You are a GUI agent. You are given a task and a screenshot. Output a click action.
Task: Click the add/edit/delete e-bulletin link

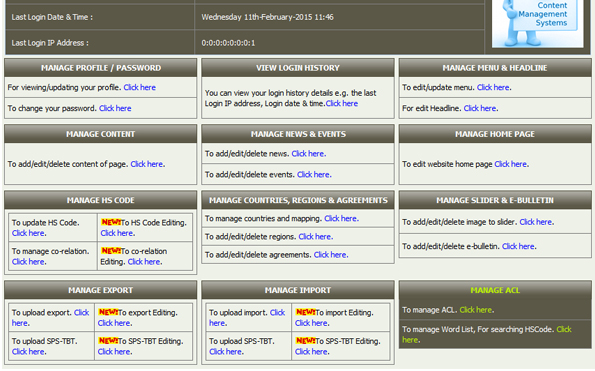[x=518, y=246]
